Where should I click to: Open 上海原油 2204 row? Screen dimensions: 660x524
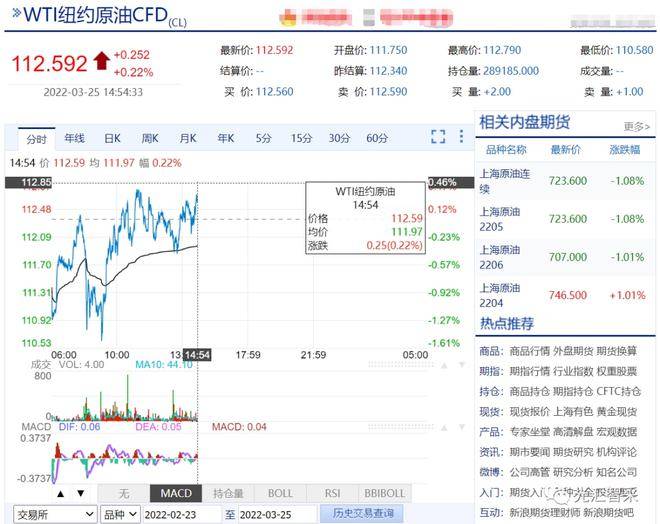565,295
